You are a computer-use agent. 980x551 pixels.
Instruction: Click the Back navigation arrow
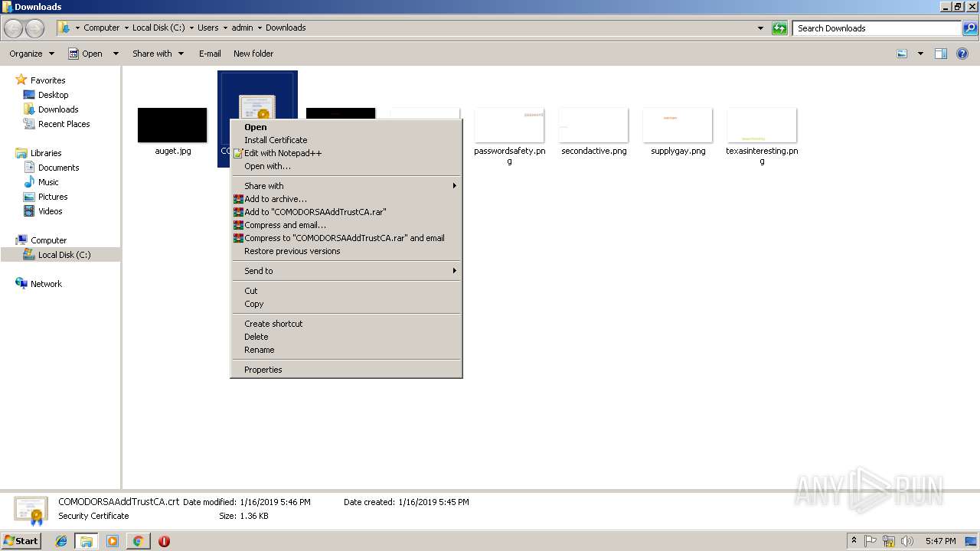tap(14, 28)
